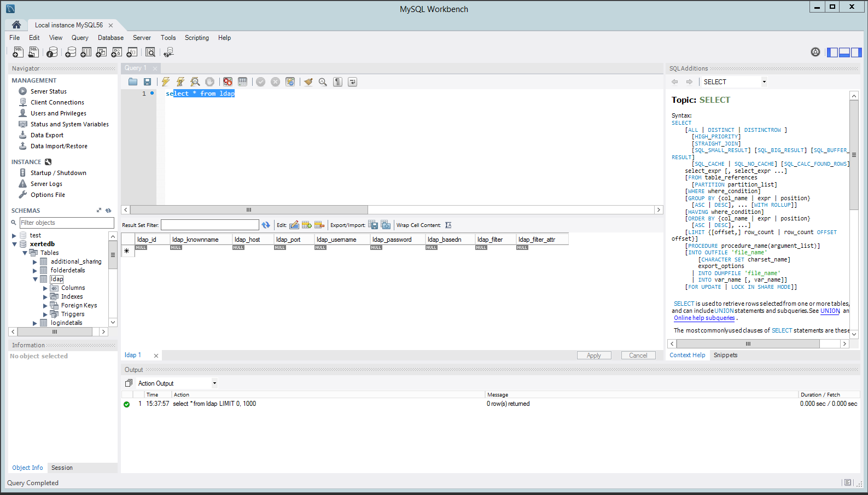868x495 pixels.
Task: Open Server Status in Management
Action: click(49, 91)
